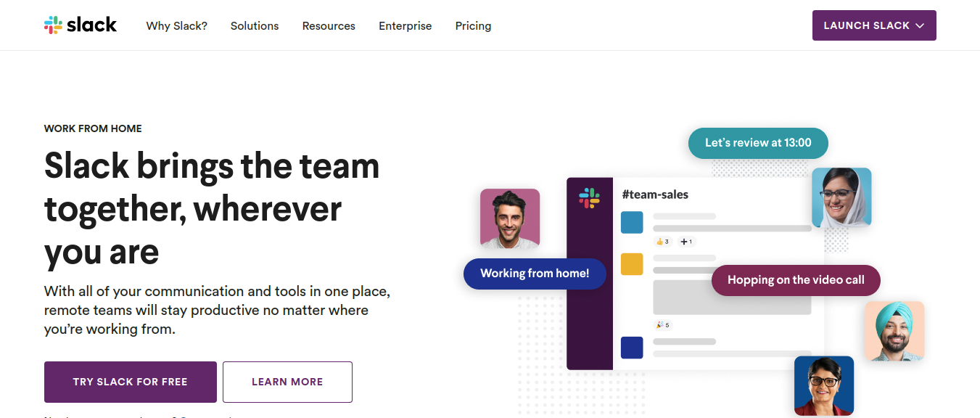Viewport: 980px width, 418px height.
Task: Click the plus one reaction
Action: (x=686, y=242)
